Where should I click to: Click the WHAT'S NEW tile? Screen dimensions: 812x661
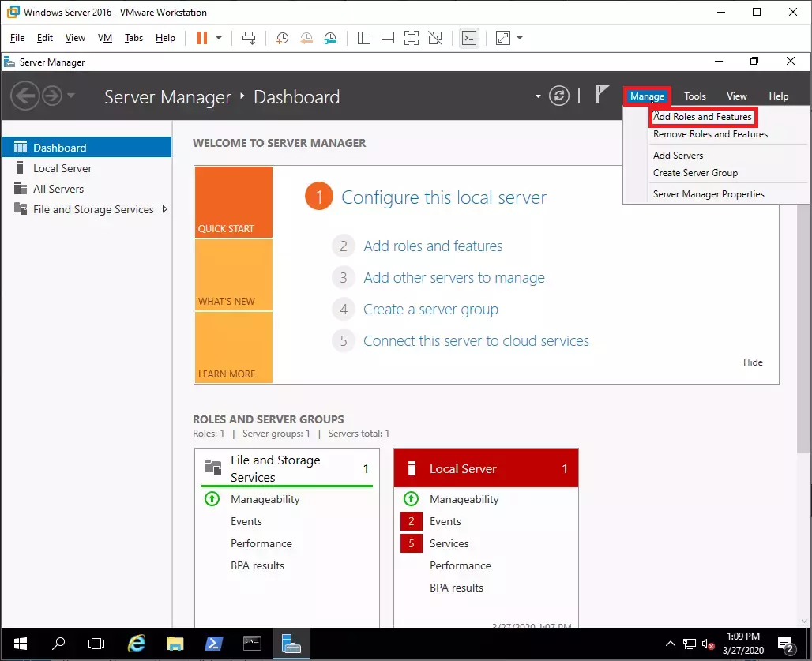(x=234, y=275)
